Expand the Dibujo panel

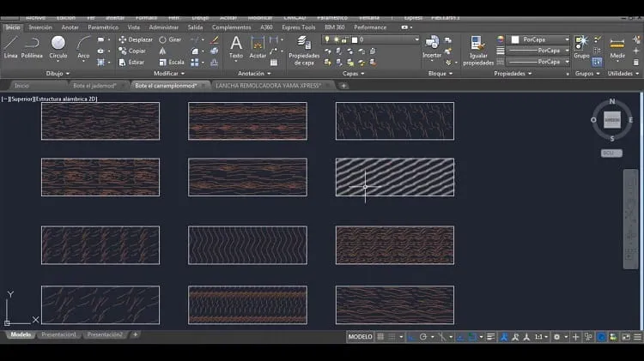(58, 74)
